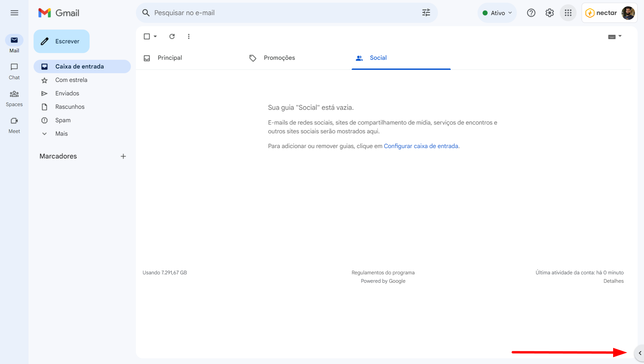Open the Chat section icon
This screenshot has height=364, width=644.
[x=14, y=67]
